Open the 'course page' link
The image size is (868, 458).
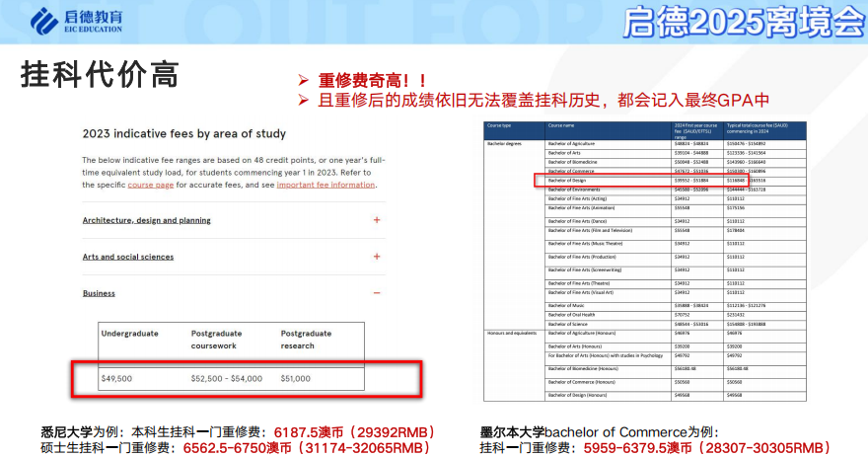[x=151, y=185]
